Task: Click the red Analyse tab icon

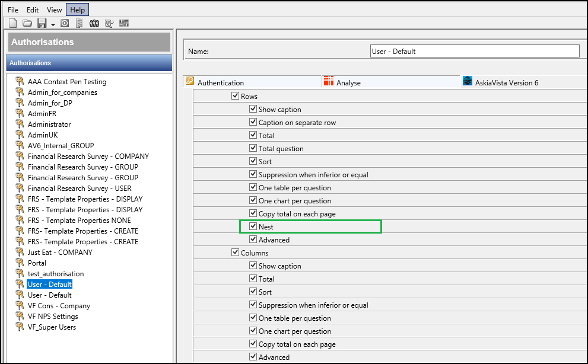Action: 329,81
